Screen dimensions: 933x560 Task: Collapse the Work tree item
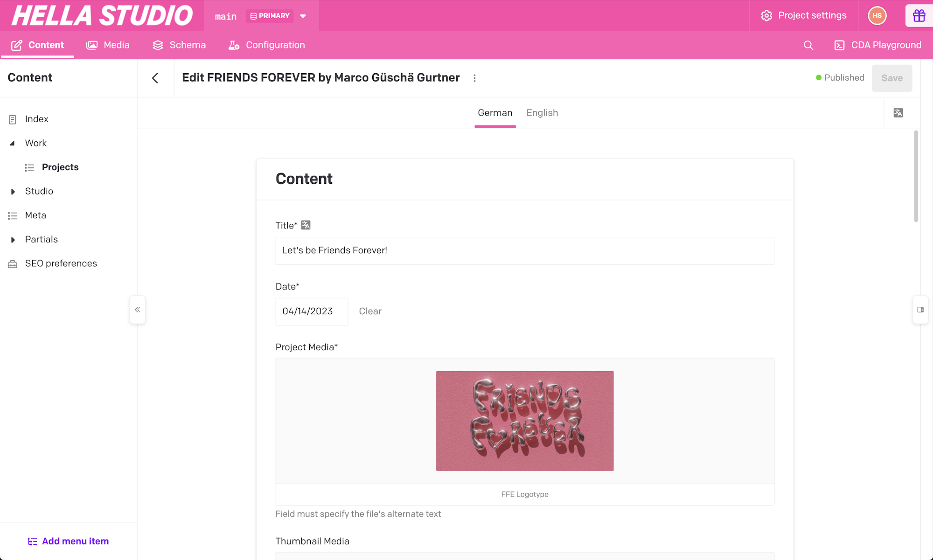pos(13,143)
